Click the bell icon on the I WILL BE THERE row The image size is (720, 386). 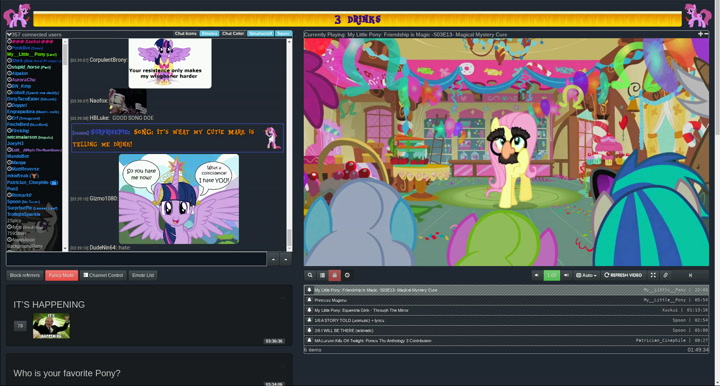pos(309,330)
